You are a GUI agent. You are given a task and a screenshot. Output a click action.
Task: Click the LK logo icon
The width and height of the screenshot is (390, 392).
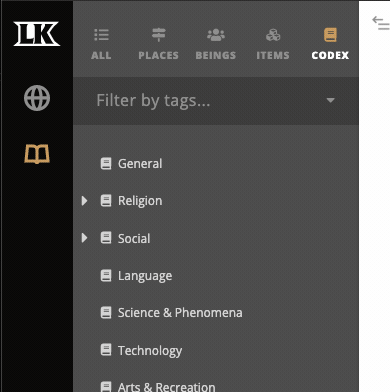click(x=37, y=34)
